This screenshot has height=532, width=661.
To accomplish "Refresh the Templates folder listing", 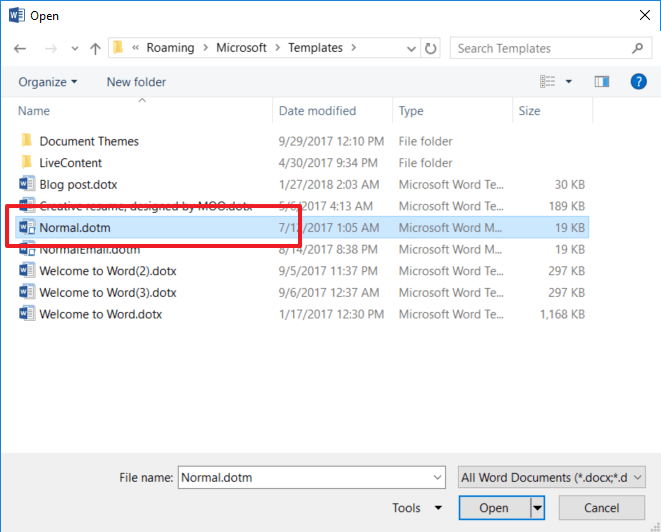I will point(431,48).
